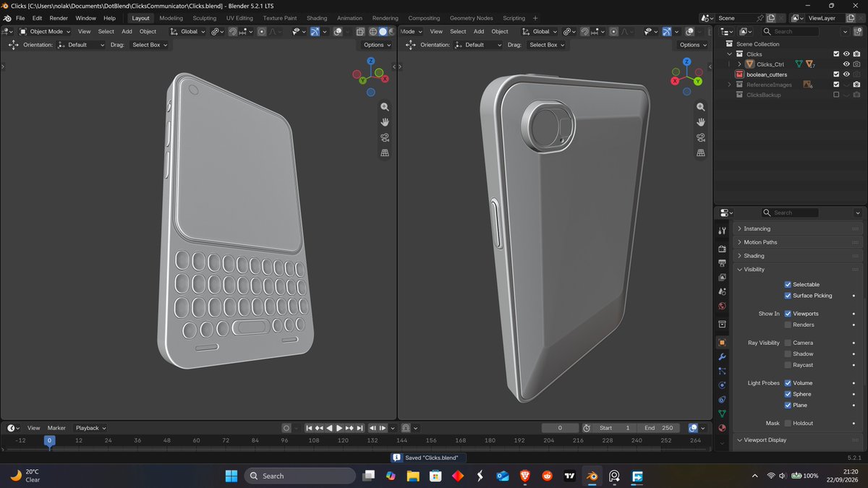Image resolution: width=868 pixels, height=488 pixels.
Task: Enable Ray Visibility Camera checkbox
Action: pyautogui.click(x=788, y=343)
